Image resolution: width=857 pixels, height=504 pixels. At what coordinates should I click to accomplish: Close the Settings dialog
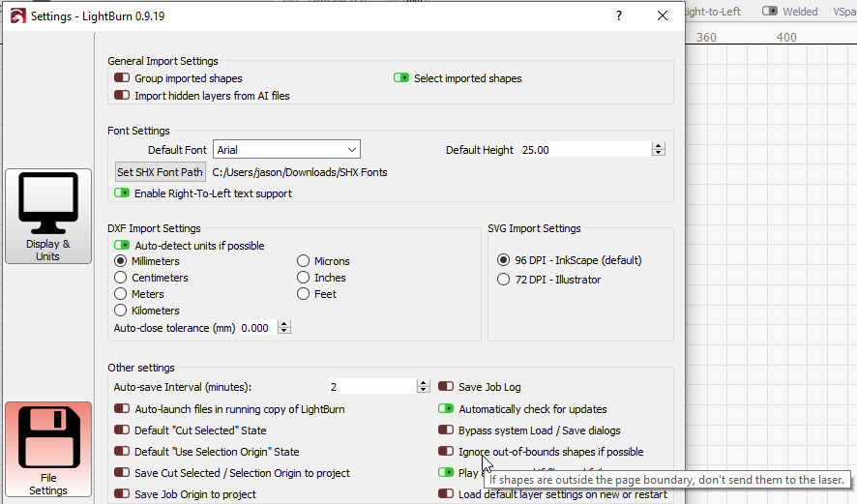pyautogui.click(x=663, y=15)
